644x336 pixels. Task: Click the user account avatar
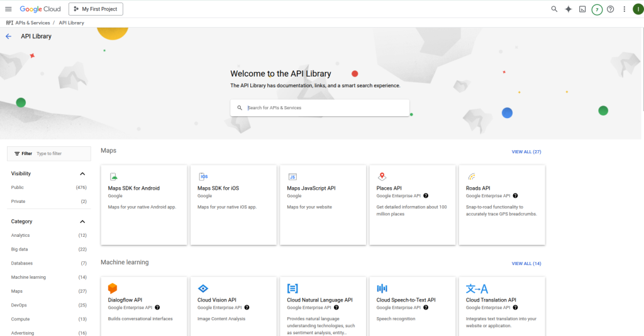[638, 9]
